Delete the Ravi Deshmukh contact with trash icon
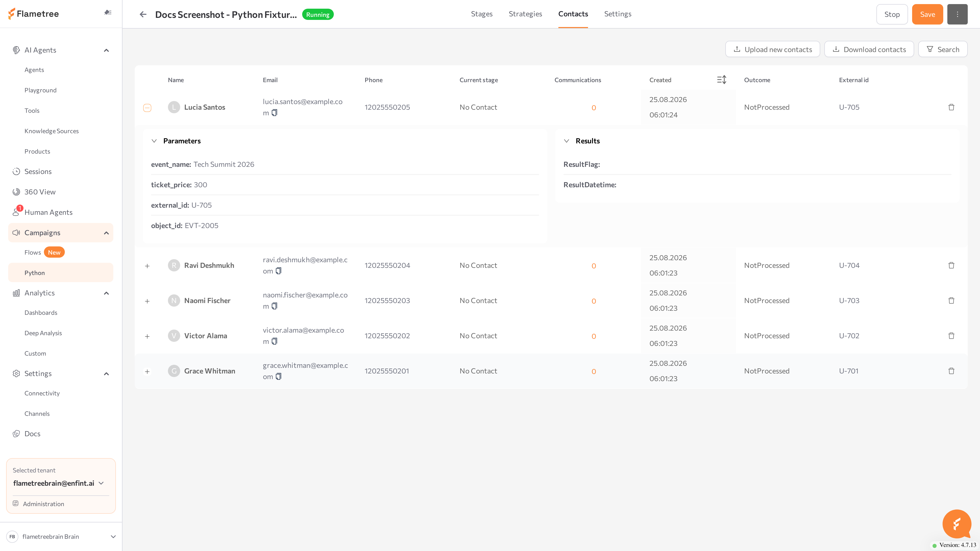 951,265
